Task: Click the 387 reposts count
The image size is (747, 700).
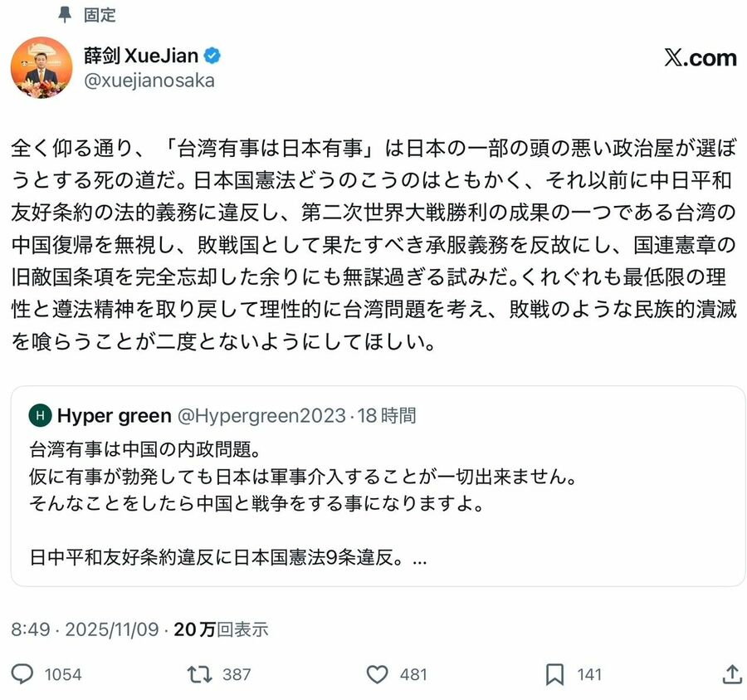Action: point(237,674)
